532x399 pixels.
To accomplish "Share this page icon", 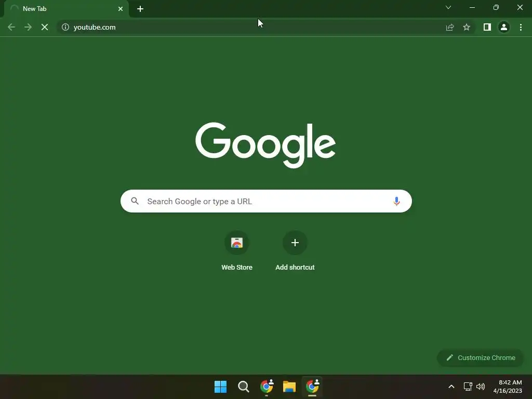I will point(450,27).
